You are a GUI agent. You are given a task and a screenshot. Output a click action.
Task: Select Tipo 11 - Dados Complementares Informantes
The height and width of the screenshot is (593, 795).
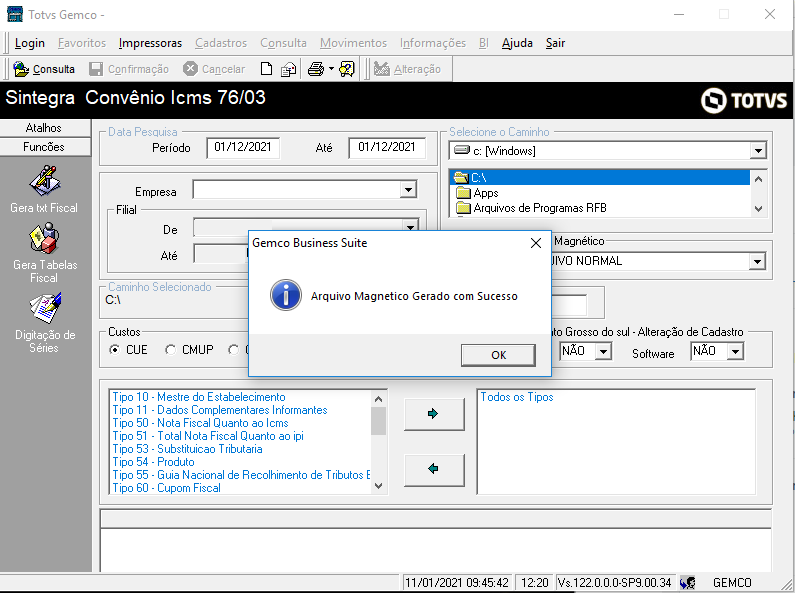[220, 410]
